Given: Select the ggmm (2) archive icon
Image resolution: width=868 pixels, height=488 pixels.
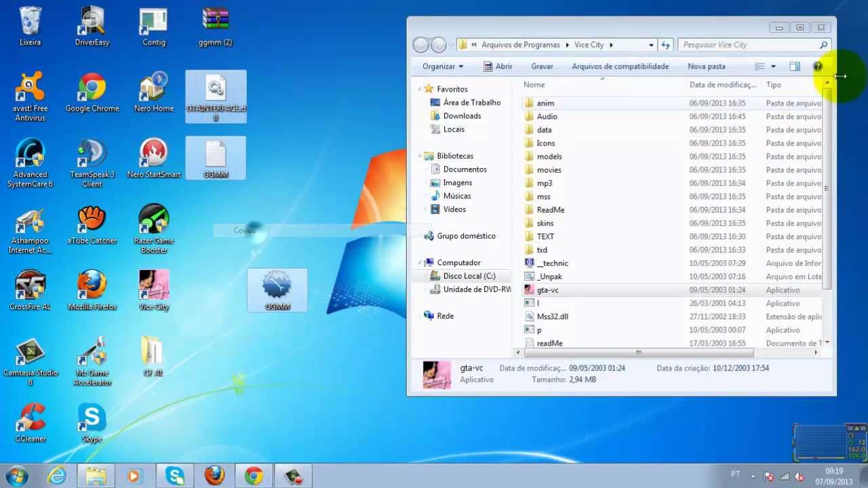Looking at the screenshot, I should (216, 26).
